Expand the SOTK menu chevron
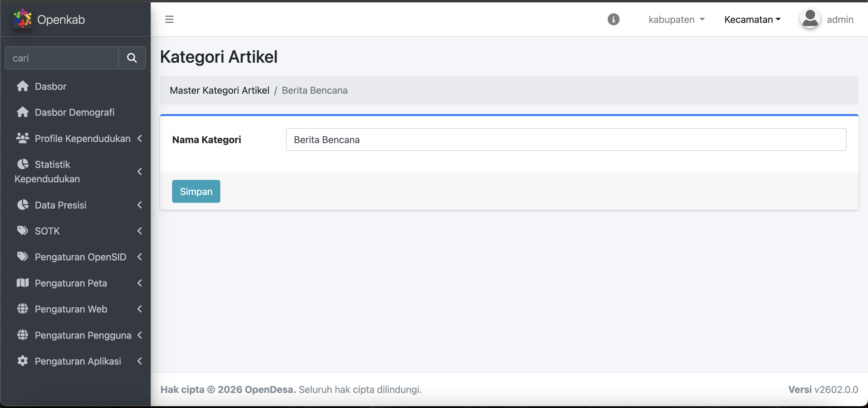Image resolution: width=868 pixels, height=408 pixels. (x=140, y=231)
